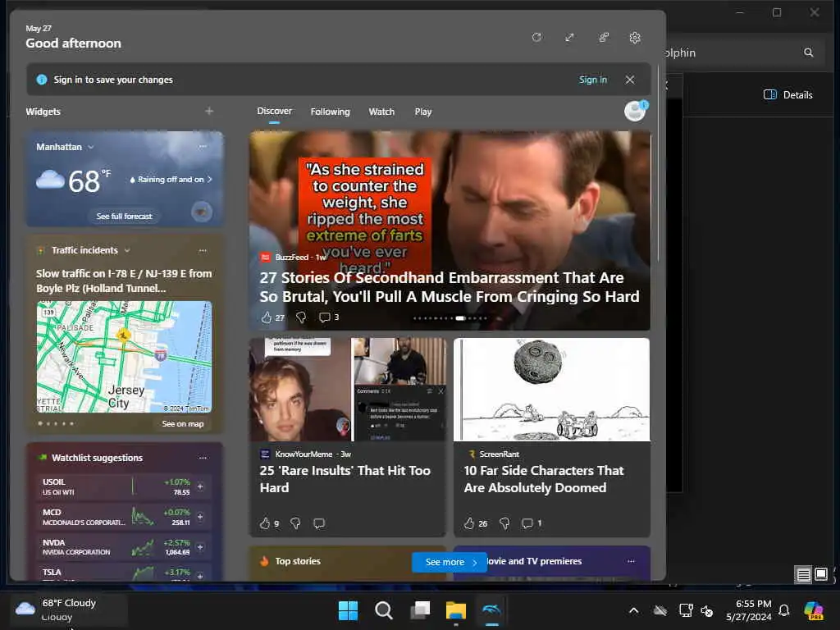
Task: Click search icon in Dolphin window
Action: [x=808, y=52]
